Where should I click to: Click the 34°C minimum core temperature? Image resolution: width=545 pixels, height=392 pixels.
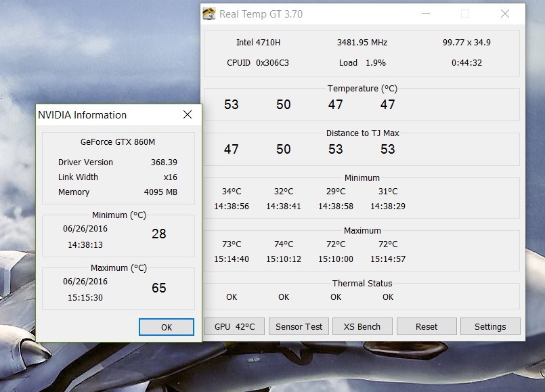point(232,192)
